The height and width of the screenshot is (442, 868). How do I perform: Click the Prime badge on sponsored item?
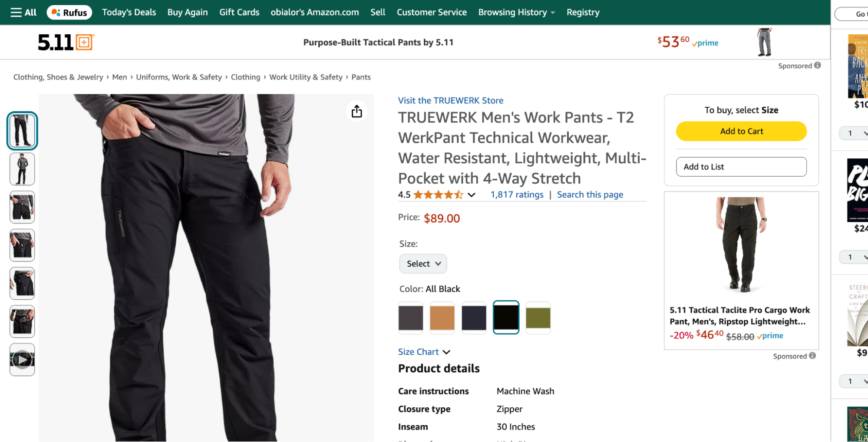pyautogui.click(x=770, y=336)
